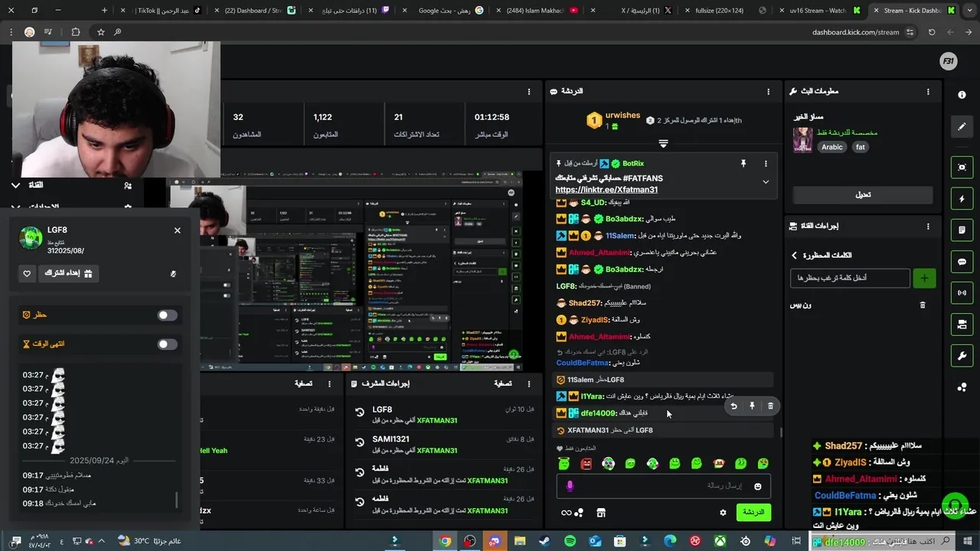The image size is (980, 551).
Task: Click the F31 avatar in top right
Action: pyautogui.click(x=948, y=62)
